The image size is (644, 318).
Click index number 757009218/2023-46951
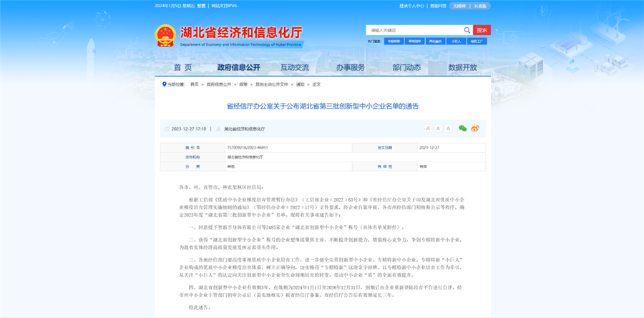click(x=248, y=147)
